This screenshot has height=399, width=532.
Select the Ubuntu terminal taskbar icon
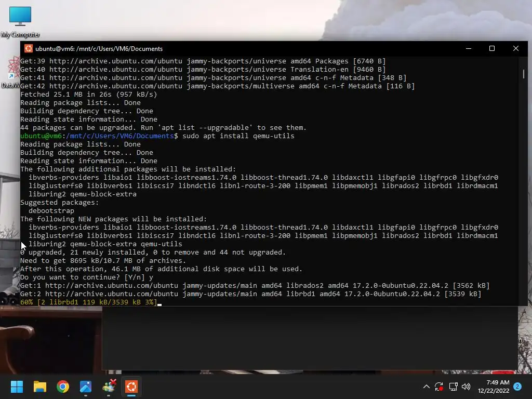point(131,387)
